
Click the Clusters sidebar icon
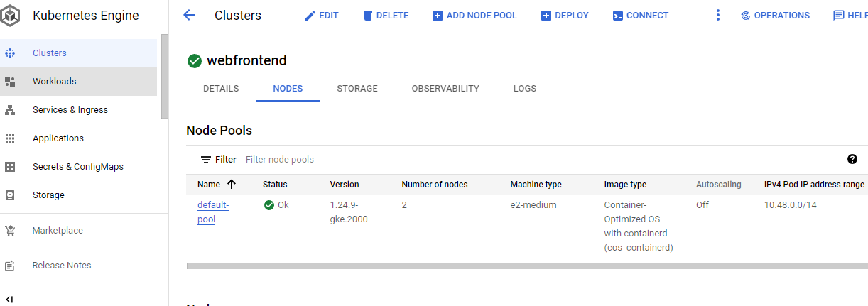[x=10, y=53]
